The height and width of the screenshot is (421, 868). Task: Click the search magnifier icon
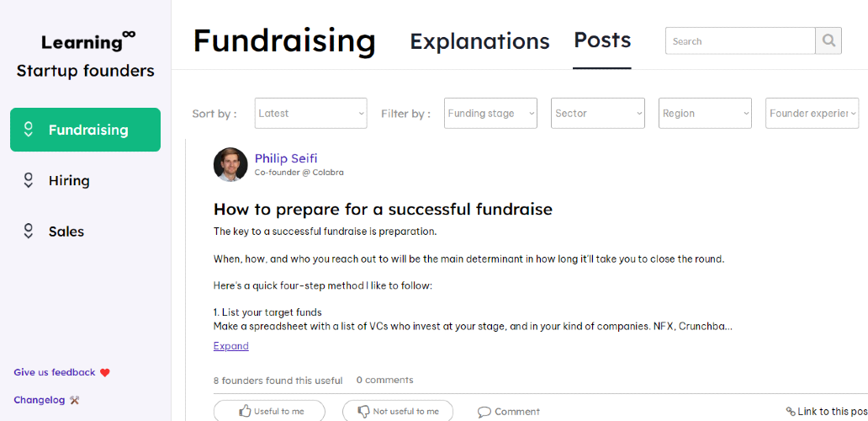point(828,40)
